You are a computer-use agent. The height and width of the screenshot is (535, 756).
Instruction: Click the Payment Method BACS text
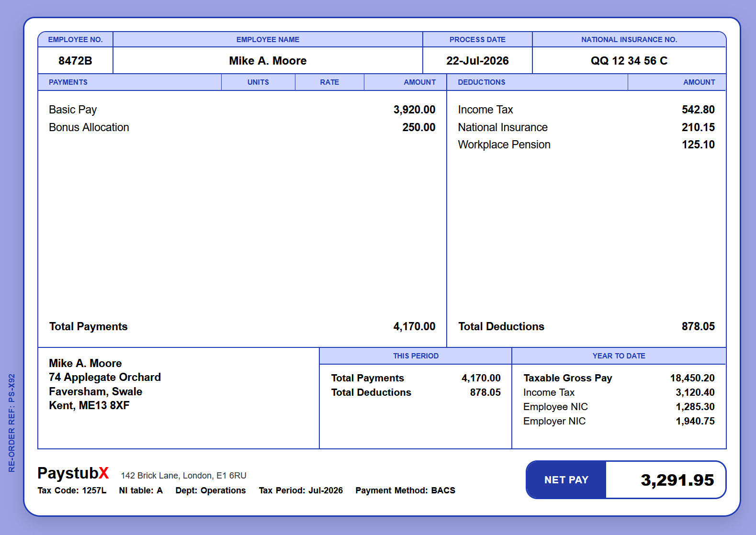(405, 490)
